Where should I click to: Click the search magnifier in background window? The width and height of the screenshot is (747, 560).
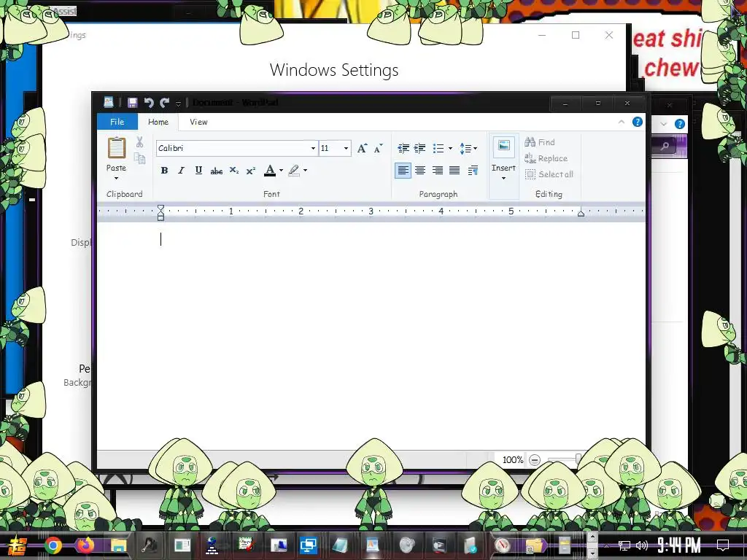pyautogui.click(x=665, y=146)
